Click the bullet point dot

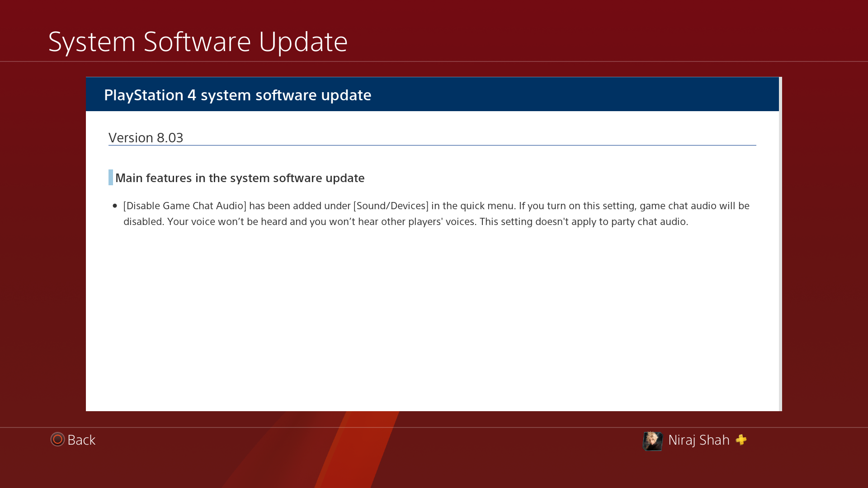point(115,206)
